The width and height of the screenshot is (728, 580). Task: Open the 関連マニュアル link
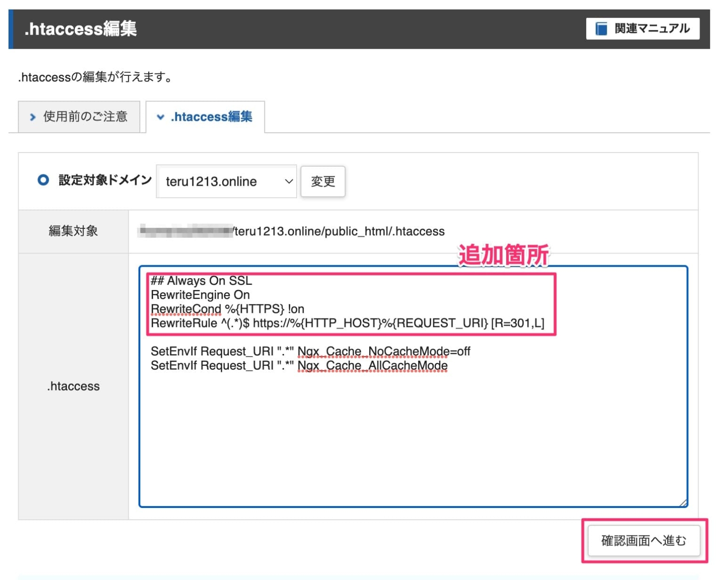[642, 28]
